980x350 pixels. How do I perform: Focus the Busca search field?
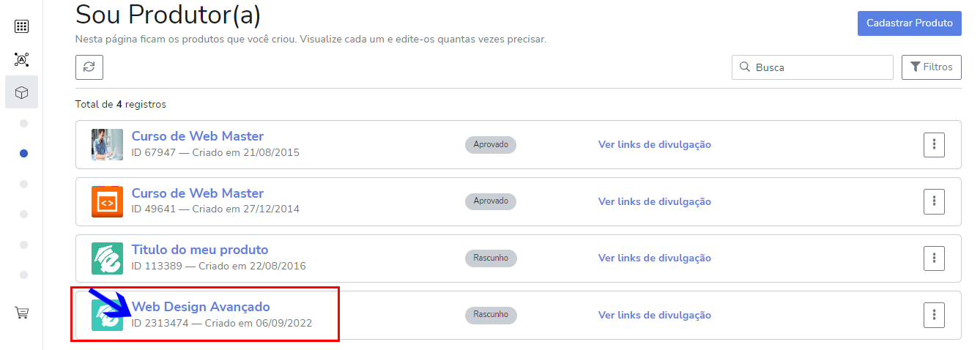812,67
